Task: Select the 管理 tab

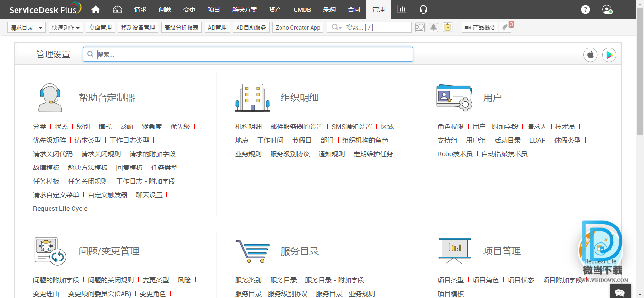Action: (x=379, y=9)
